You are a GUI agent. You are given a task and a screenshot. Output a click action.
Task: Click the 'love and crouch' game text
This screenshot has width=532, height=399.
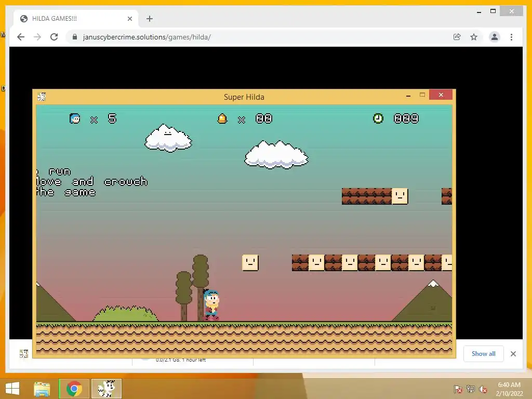click(x=92, y=181)
